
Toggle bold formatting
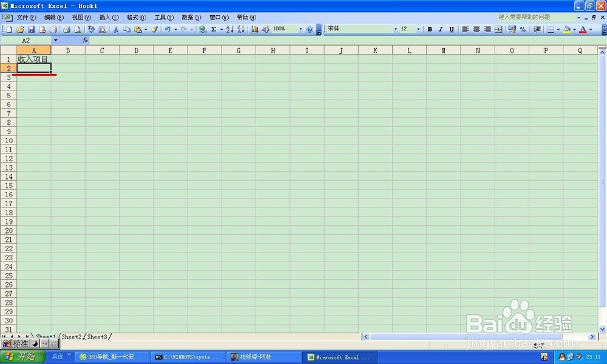pos(430,29)
